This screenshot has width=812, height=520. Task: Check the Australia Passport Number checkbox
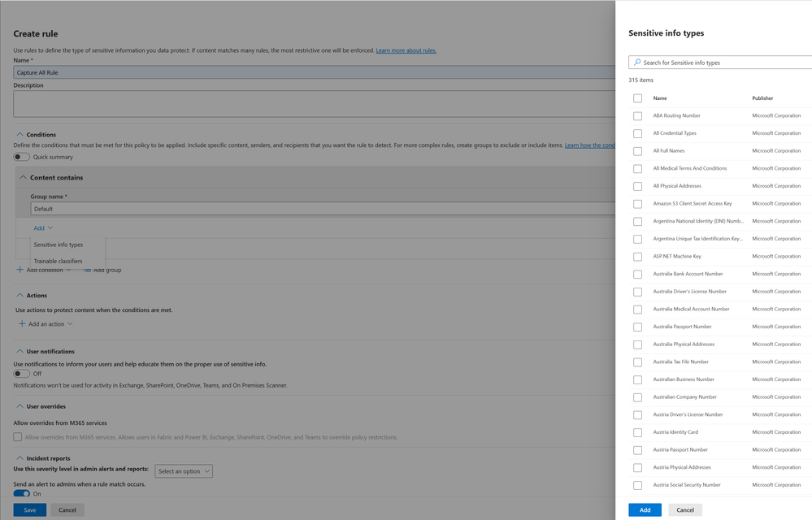(637, 327)
